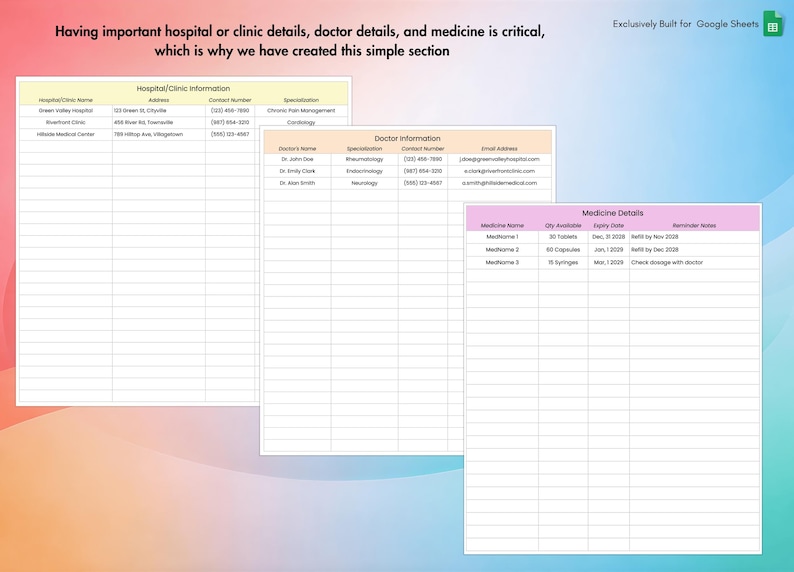Select the 'Refill by Dec 2028' note cell
The image size is (794, 572).
coord(694,250)
